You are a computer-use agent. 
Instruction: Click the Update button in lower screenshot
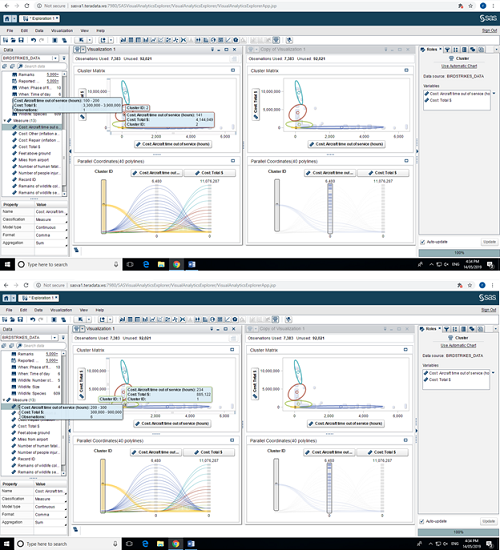[x=489, y=521]
